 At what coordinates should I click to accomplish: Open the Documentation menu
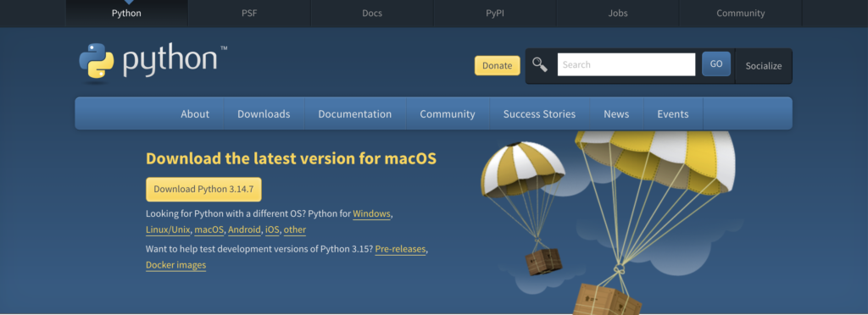pyautogui.click(x=355, y=113)
